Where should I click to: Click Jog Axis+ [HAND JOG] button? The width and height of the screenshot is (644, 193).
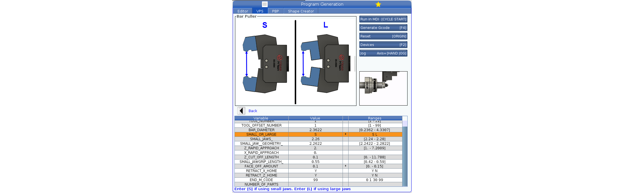coord(383,53)
